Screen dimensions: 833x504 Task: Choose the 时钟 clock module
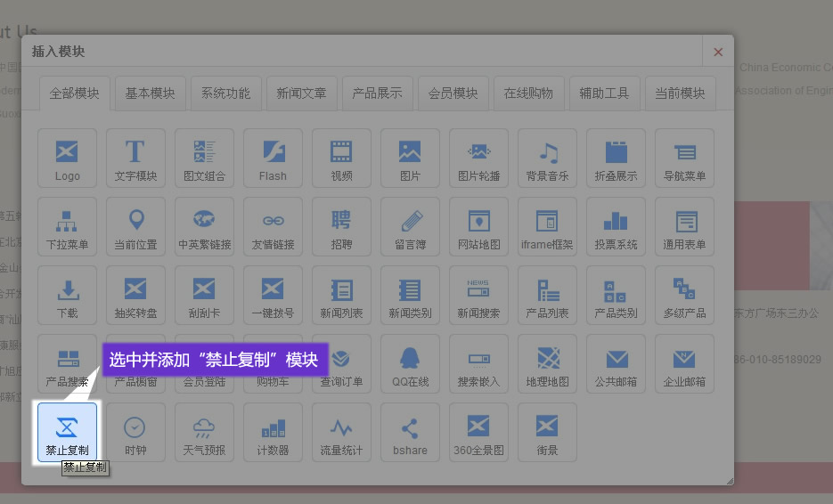point(135,432)
